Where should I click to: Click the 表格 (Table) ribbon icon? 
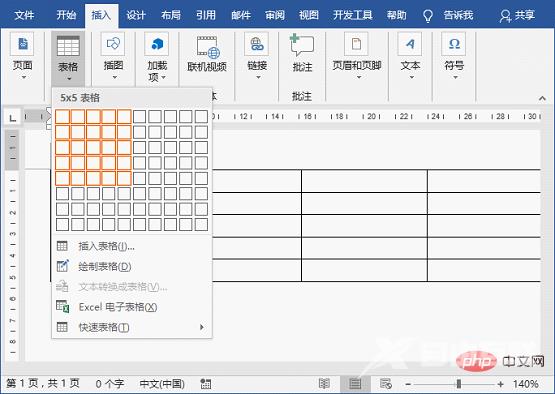68,46
